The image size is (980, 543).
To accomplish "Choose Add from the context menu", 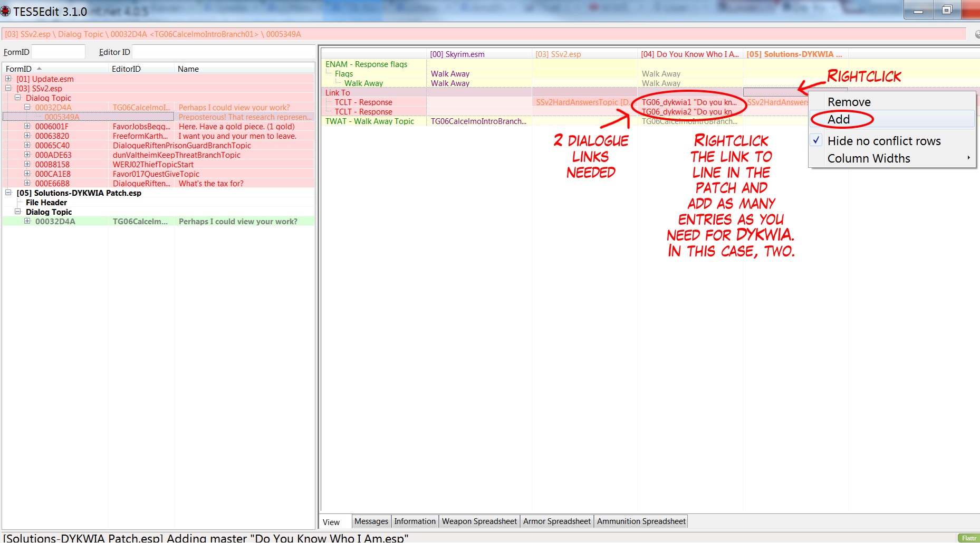I will [x=839, y=119].
